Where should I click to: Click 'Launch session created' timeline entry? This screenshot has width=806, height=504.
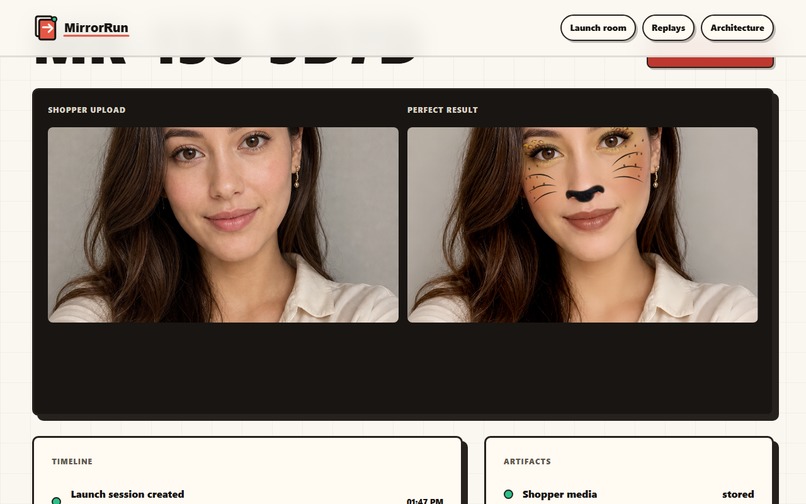(127, 494)
